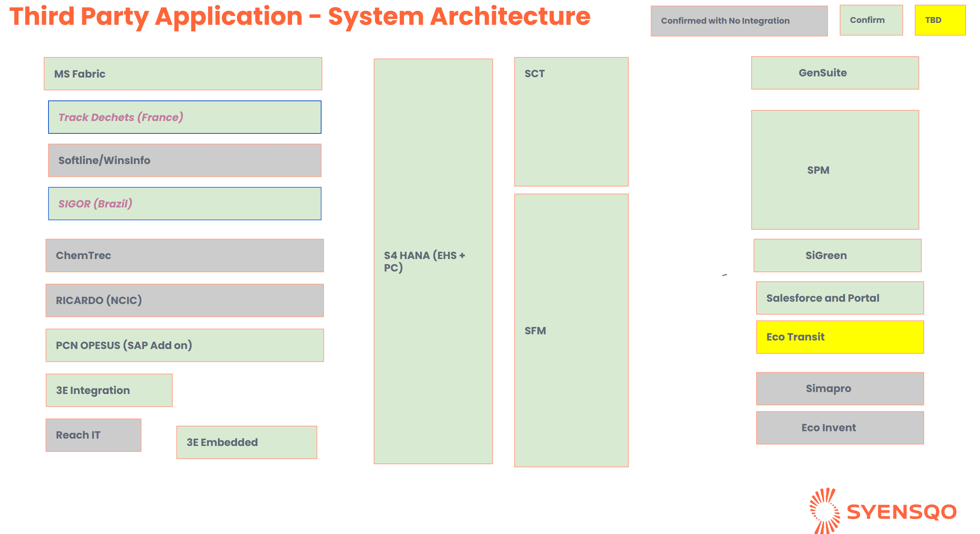Click the Reach IT block
The height and width of the screenshot is (534, 980).
(x=93, y=435)
